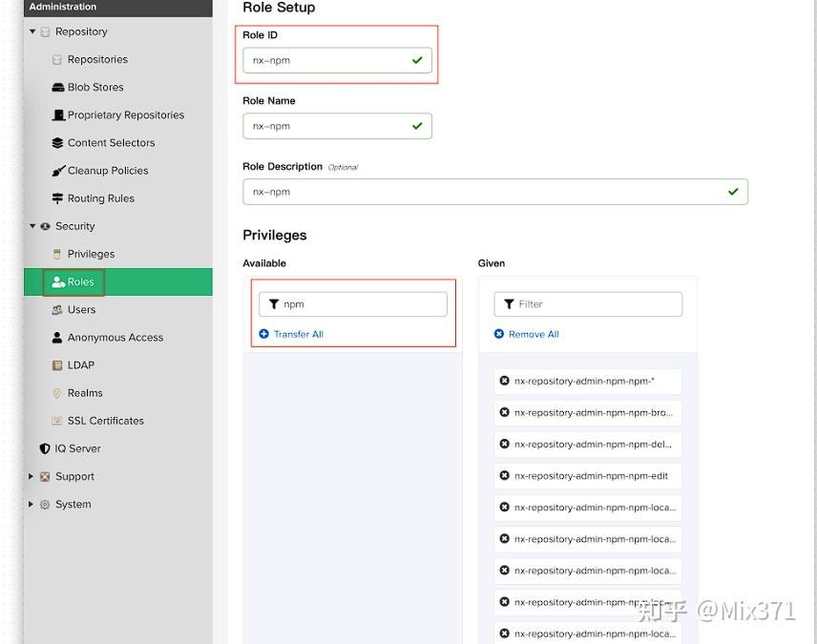
Task: Expand the Support tree section
Action: tap(31, 476)
